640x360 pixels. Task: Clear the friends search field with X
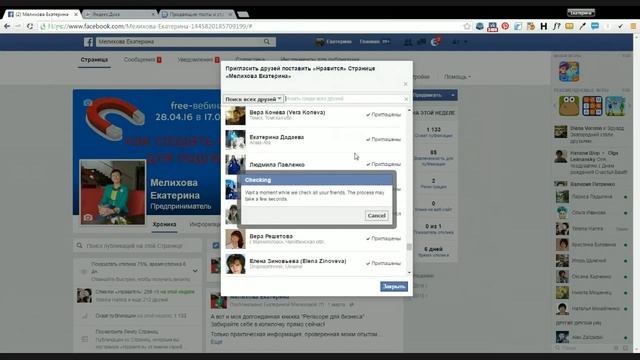point(406,99)
